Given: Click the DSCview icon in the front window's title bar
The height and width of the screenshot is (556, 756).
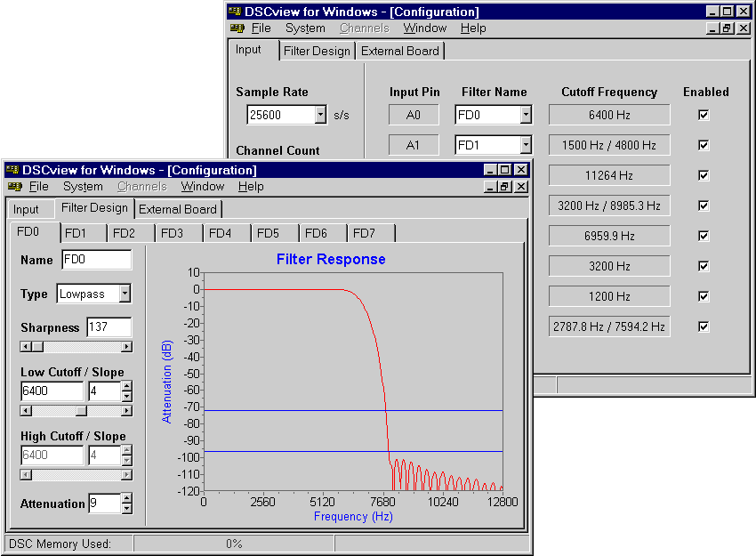Looking at the screenshot, I should click(x=12, y=170).
